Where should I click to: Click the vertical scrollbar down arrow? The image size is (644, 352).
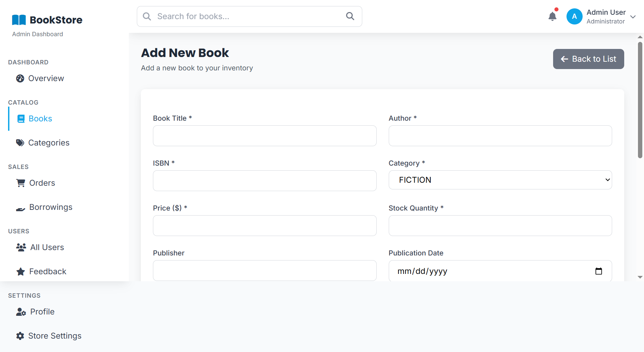point(640,277)
